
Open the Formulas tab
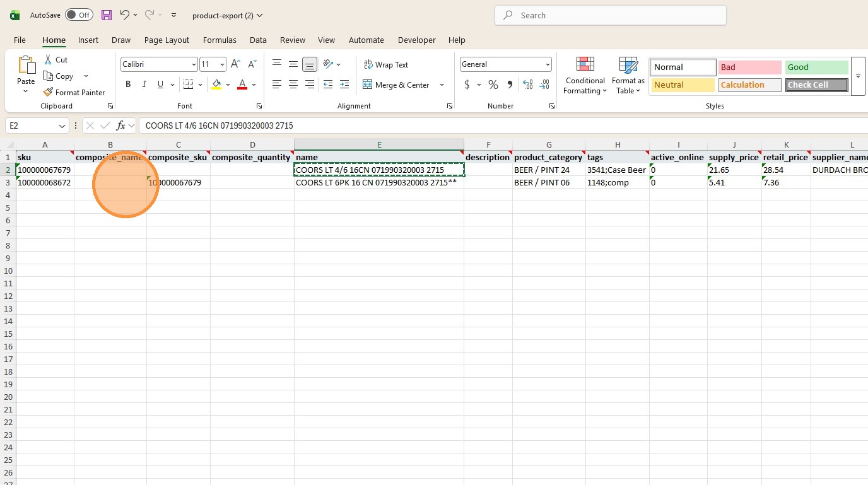click(220, 40)
